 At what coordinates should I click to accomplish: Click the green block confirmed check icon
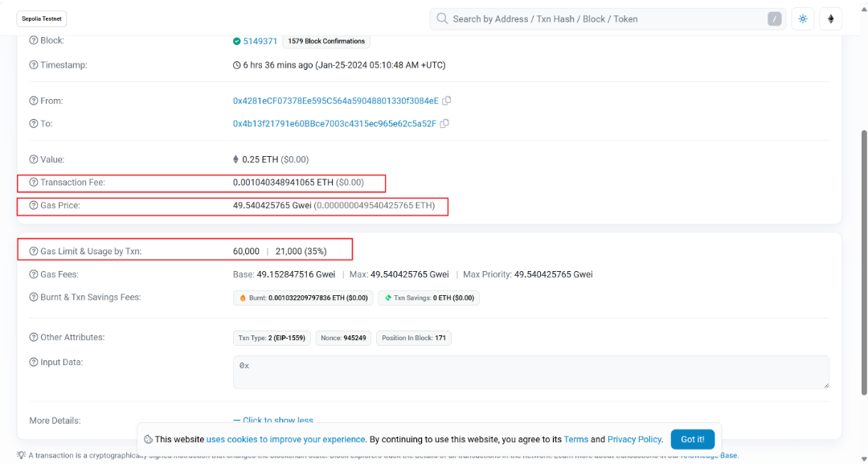(237, 41)
